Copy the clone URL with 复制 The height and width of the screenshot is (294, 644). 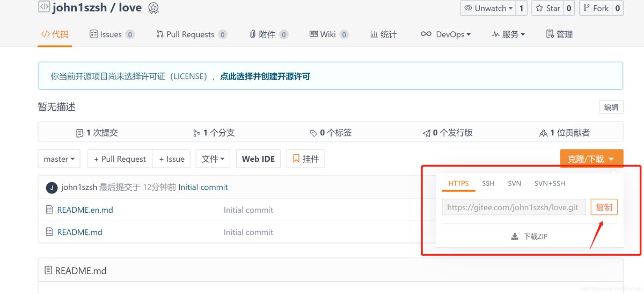(604, 207)
